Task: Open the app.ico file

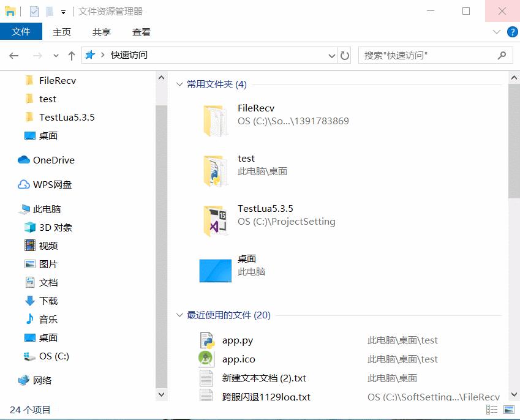Action: (x=238, y=359)
